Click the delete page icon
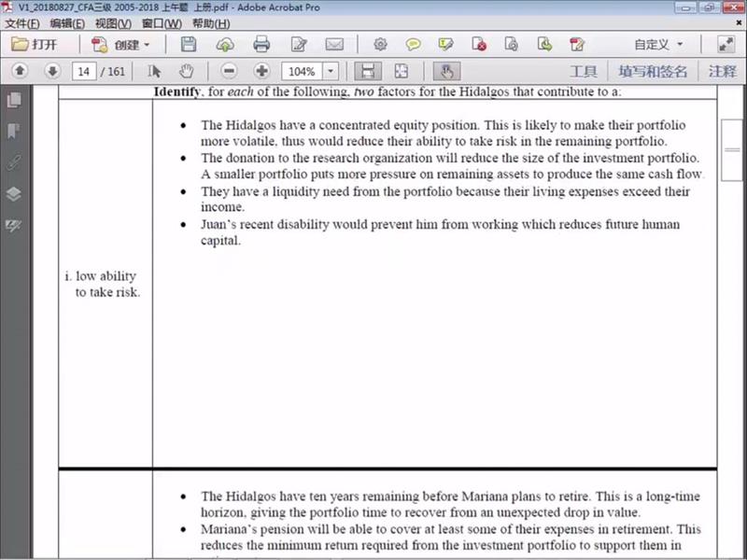 pos(479,45)
